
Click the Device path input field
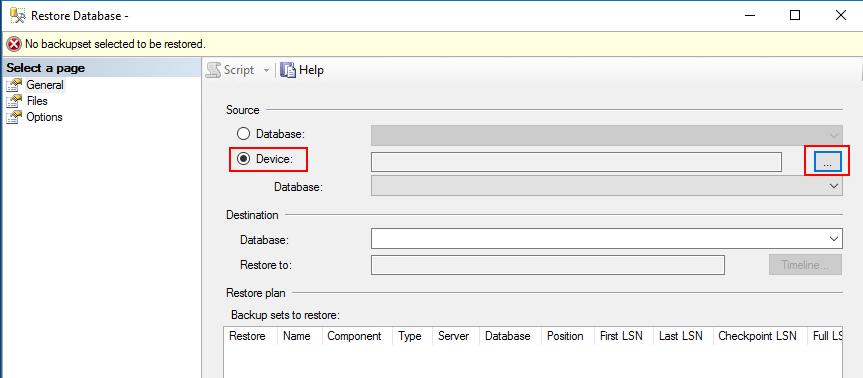coord(576,162)
